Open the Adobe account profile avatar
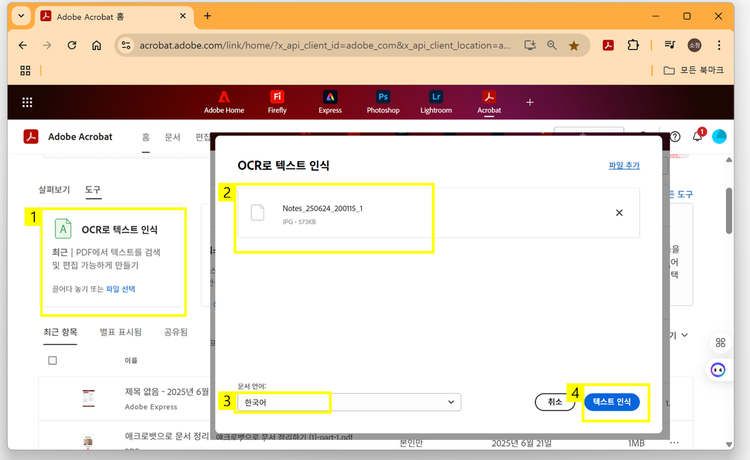The image size is (750, 460). pos(719,136)
